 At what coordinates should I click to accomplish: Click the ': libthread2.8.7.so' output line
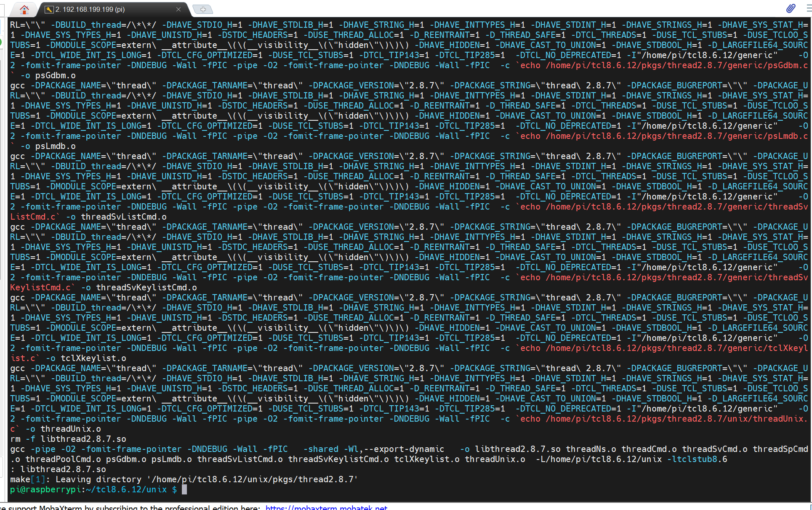tap(58, 469)
